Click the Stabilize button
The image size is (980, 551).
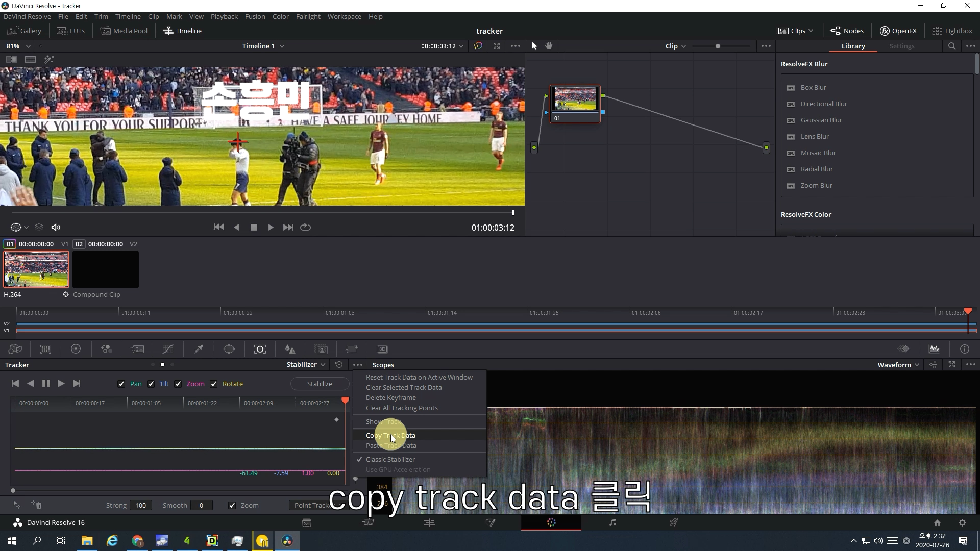coord(320,384)
